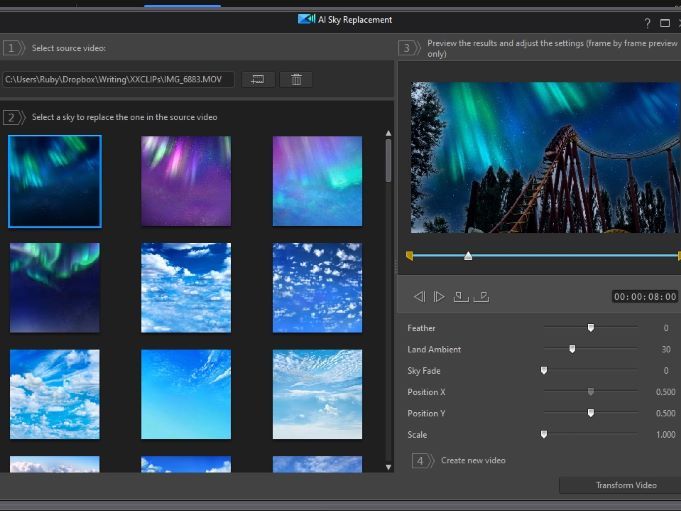
Task: Click the timecode display 00:00:08:00
Action: 645,296
